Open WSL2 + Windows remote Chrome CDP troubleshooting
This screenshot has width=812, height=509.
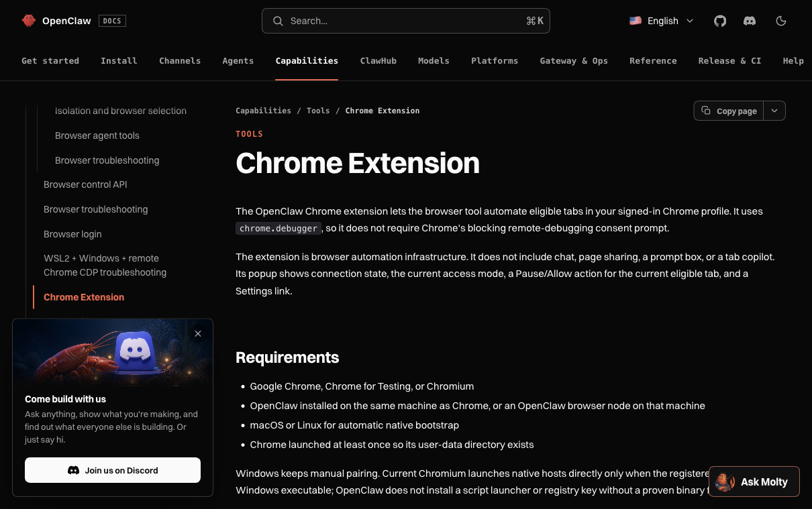coord(105,266)
